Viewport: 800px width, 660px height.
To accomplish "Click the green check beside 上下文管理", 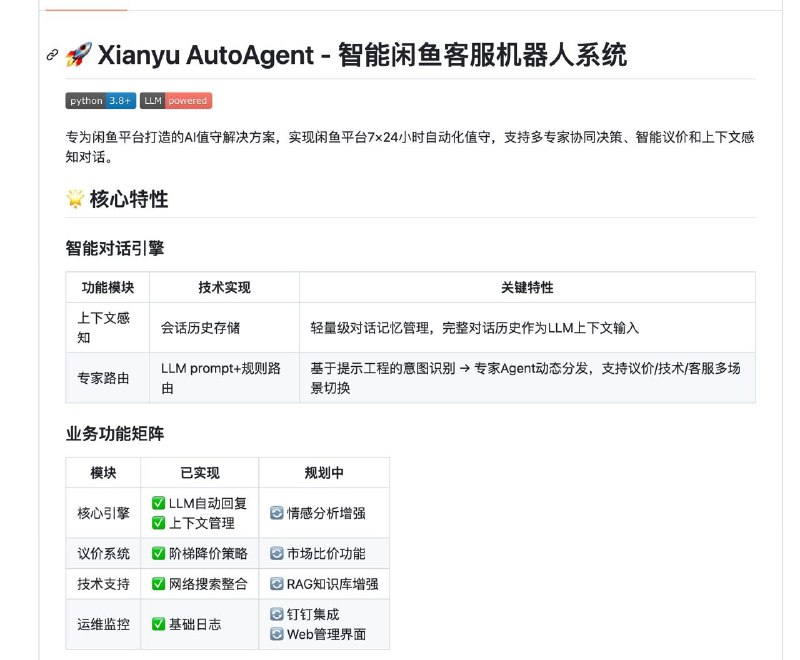I will [x=159, y=523].
